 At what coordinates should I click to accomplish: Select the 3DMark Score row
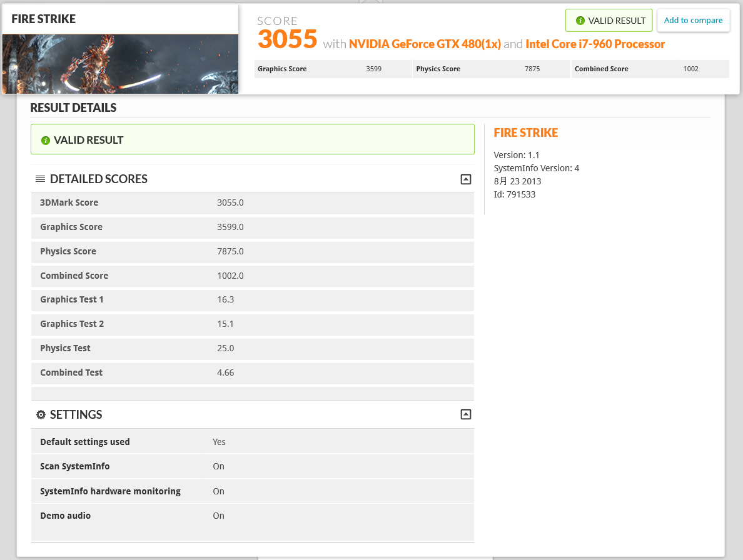pos(253,203)
